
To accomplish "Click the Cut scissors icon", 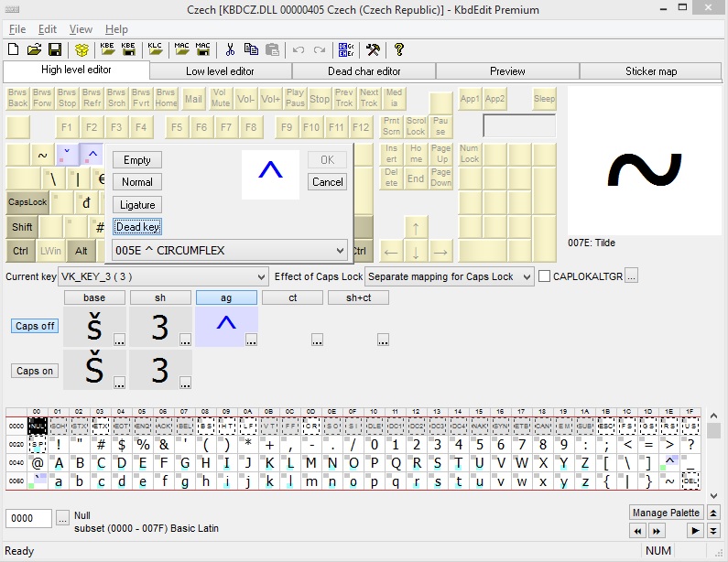I will coord(230,49).
